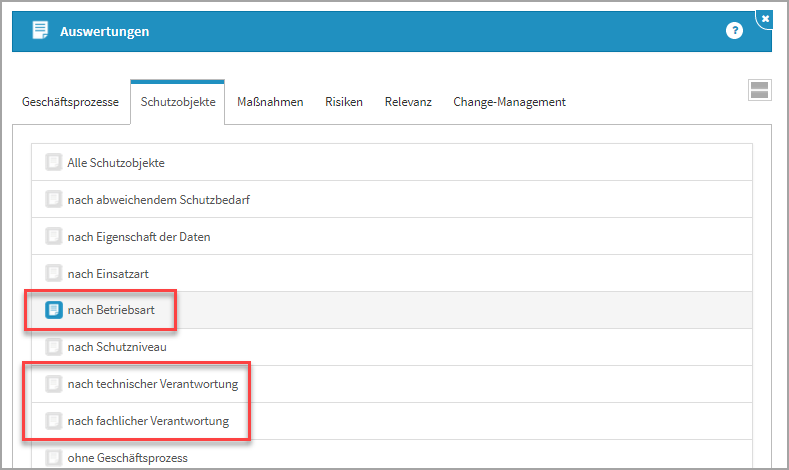Open the ohne Geschäftsprozess report
The width and height of the screenshot is (789, 470).
coord(127,458)
